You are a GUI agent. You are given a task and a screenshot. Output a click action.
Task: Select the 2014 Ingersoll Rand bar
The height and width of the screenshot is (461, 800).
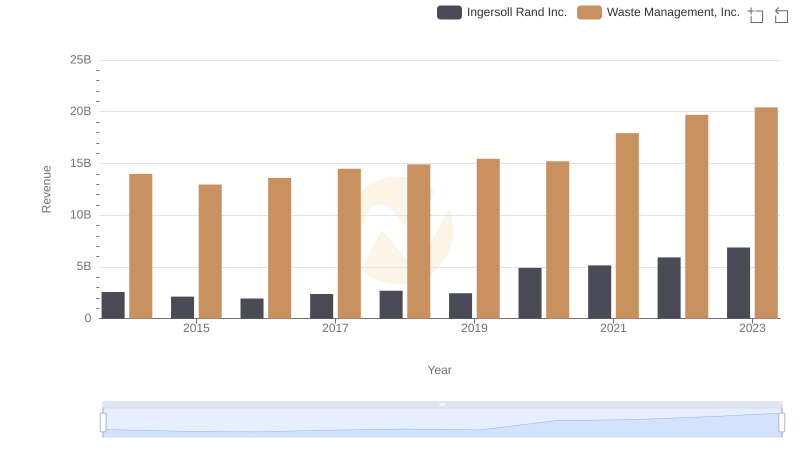coord(113,305)
